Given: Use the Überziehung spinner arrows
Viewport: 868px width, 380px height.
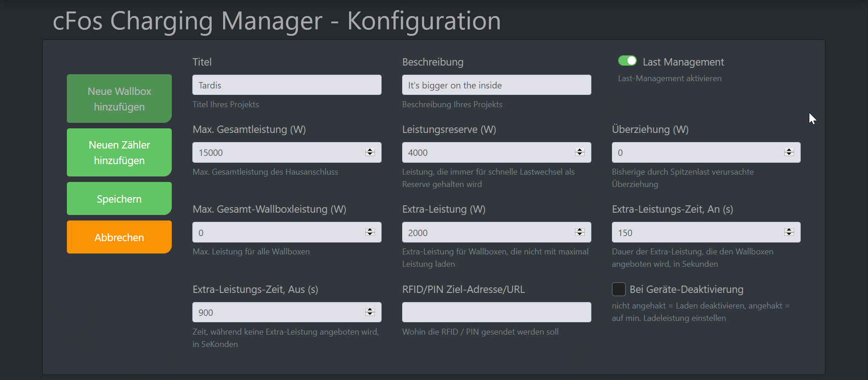Looking at the screenshot, I should [789, 152].
